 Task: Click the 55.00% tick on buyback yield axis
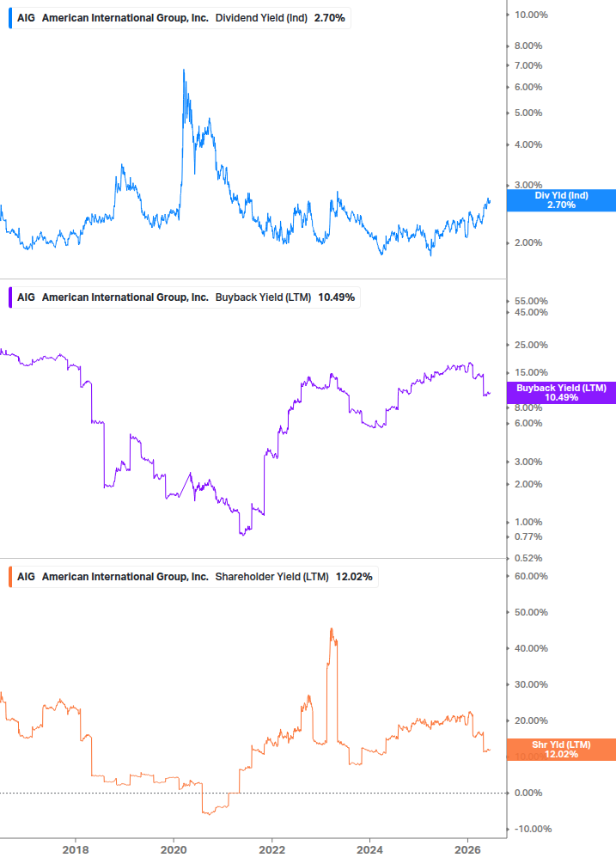[531, 302]
